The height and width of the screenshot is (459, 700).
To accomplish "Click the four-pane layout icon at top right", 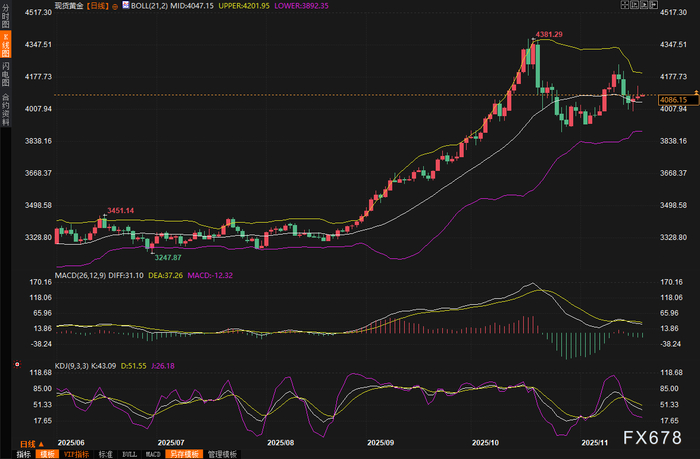I will click(625, 5).
